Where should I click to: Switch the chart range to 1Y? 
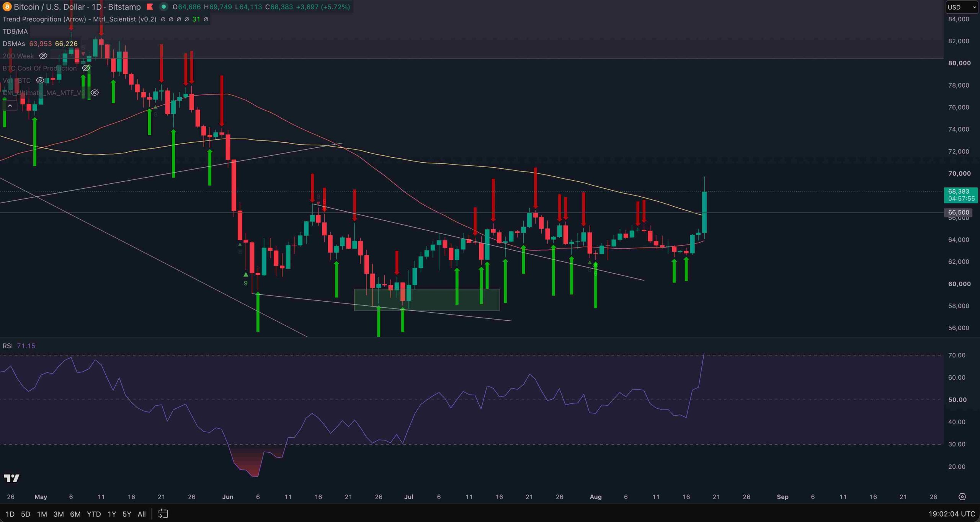coord(112,514)
